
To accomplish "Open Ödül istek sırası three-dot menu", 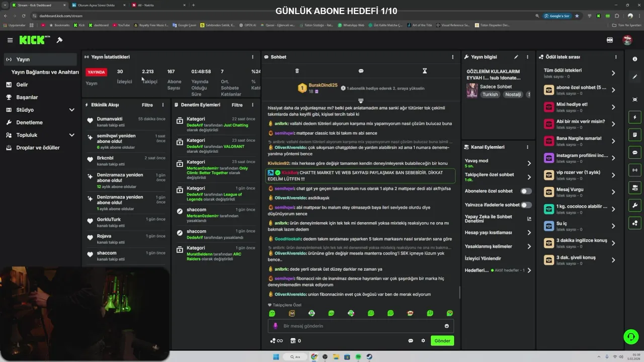I will [617, 57].
